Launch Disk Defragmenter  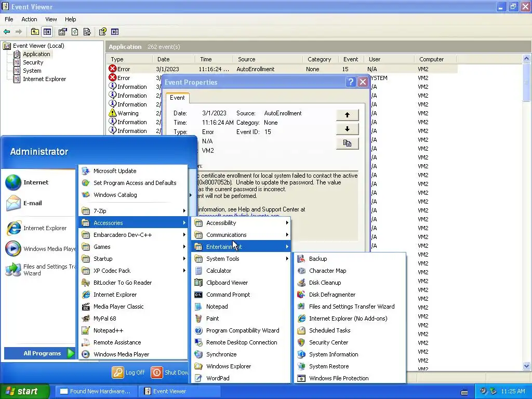(350, 295)
